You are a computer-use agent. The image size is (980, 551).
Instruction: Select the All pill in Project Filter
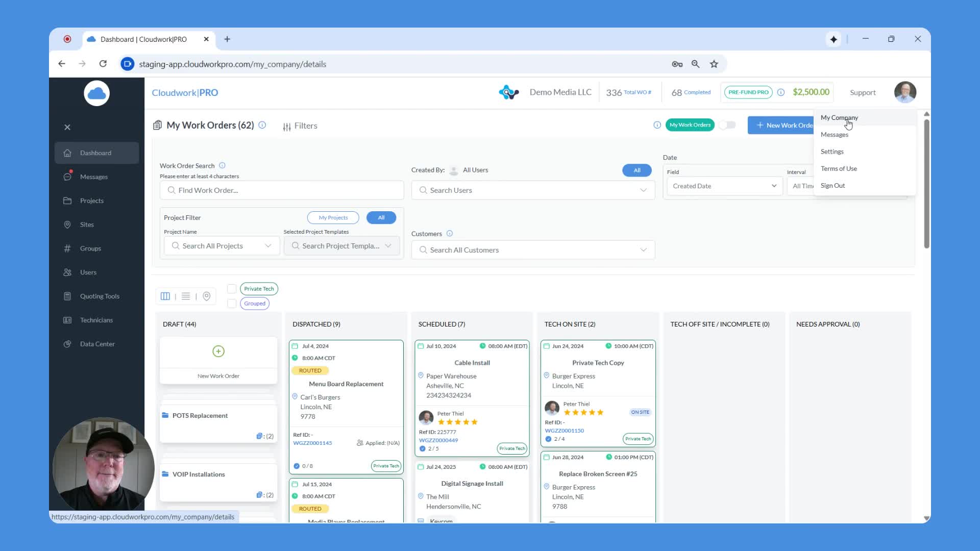click(x=381, y=218)
